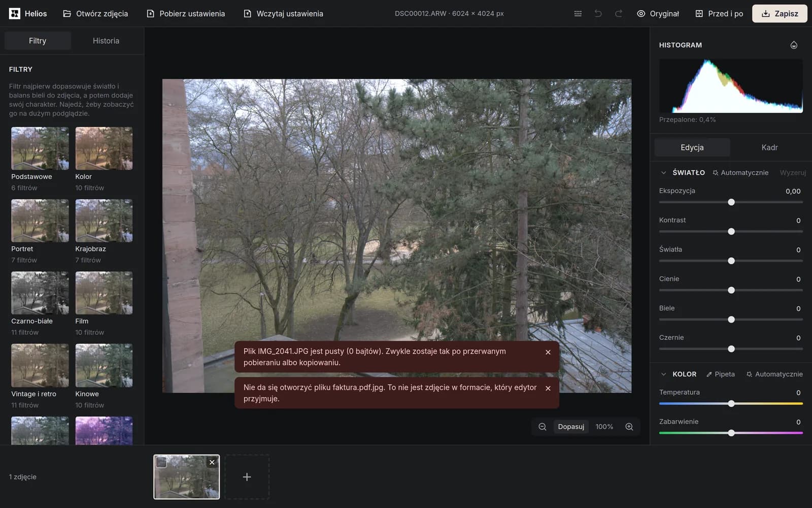Click the Temperatura slider handle
The width and height of the screenshot is (812, 508).
click(731, 404)
